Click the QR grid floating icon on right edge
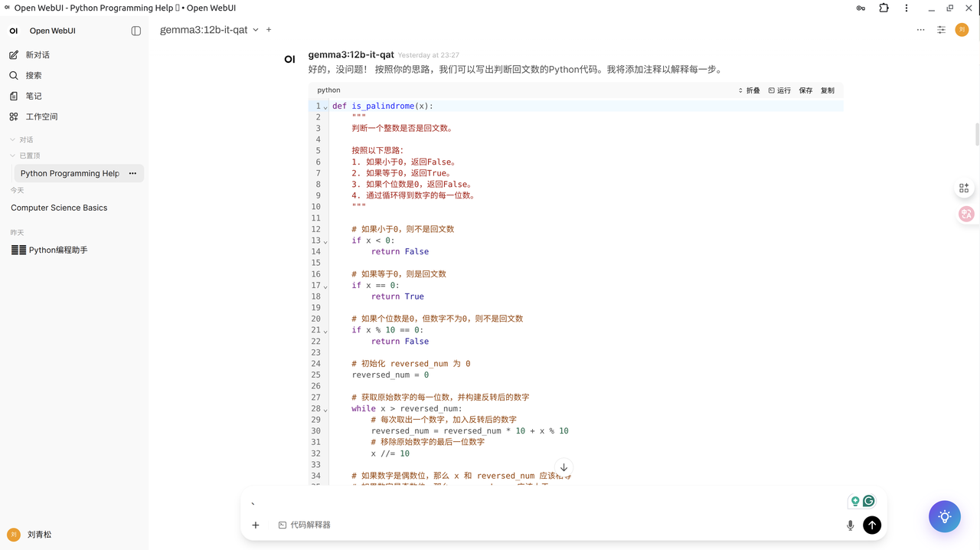The height and width of the screenshot is (550, 980). [x=964, y=188]
